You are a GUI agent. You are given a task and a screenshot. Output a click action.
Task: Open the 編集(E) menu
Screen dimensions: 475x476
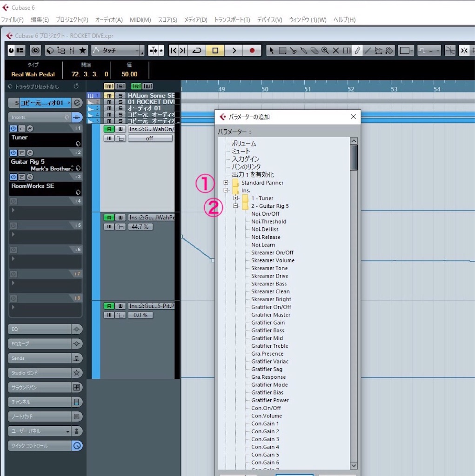[40, 20]
